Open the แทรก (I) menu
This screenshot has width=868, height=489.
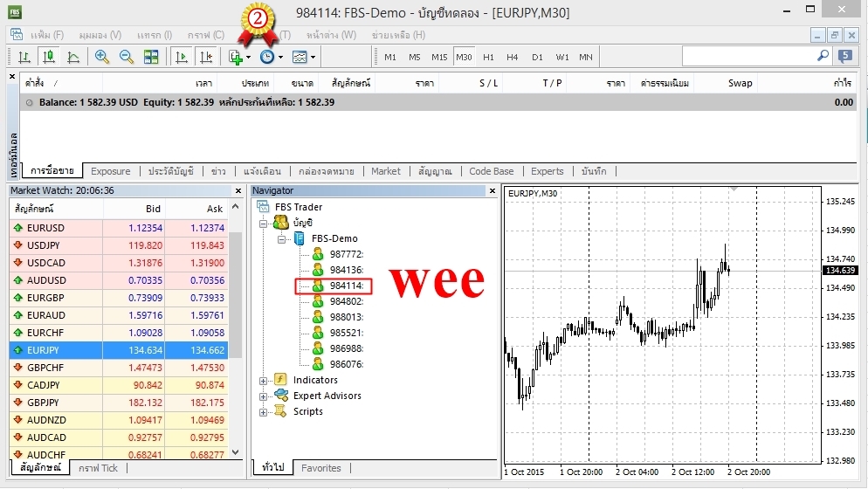point(155,35)
